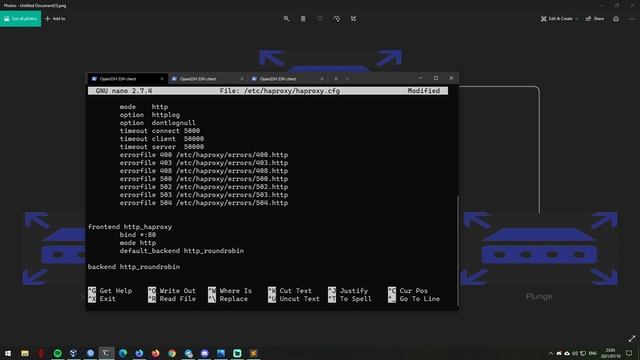The height and width of the screenshot is (360, 640).
Task: Click the errorfile 400 line
Action: [x=204, y=155]
